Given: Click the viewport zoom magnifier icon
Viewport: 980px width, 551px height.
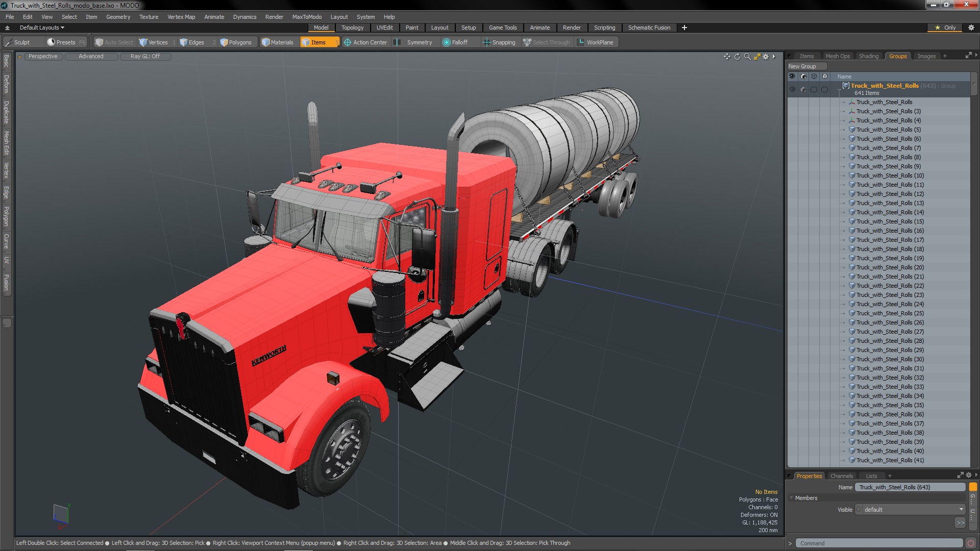Looking at the screenshot, I should point(747,57).
